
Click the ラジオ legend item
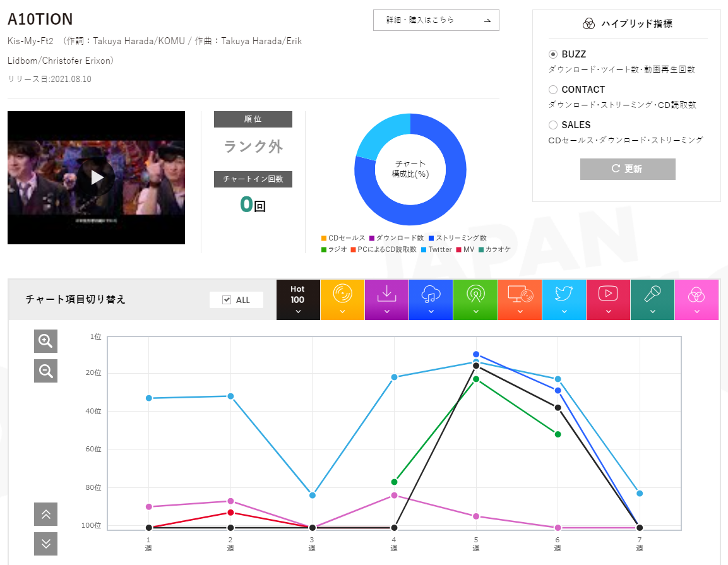[x=334, y=250]
